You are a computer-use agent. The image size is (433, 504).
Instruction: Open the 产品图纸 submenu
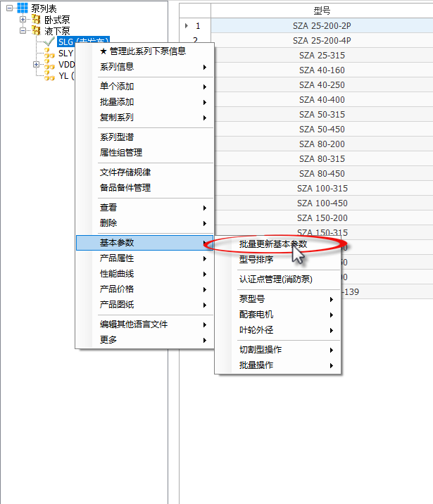pos(144,305)
